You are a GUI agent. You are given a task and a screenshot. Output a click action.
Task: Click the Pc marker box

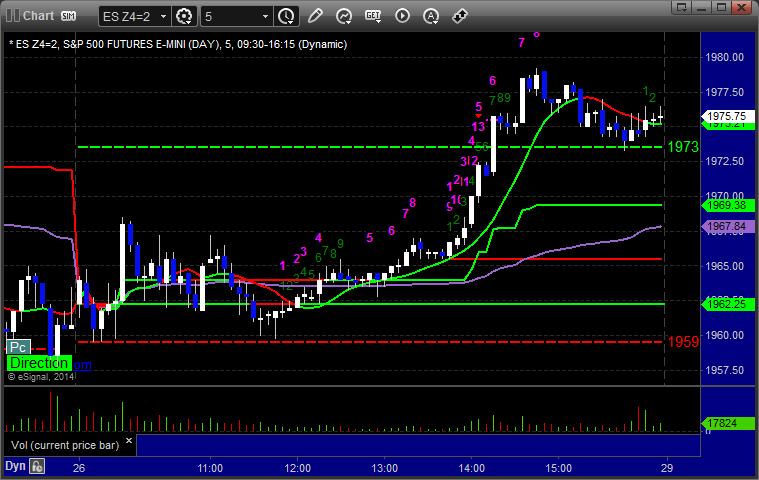(x=18, y=347)
